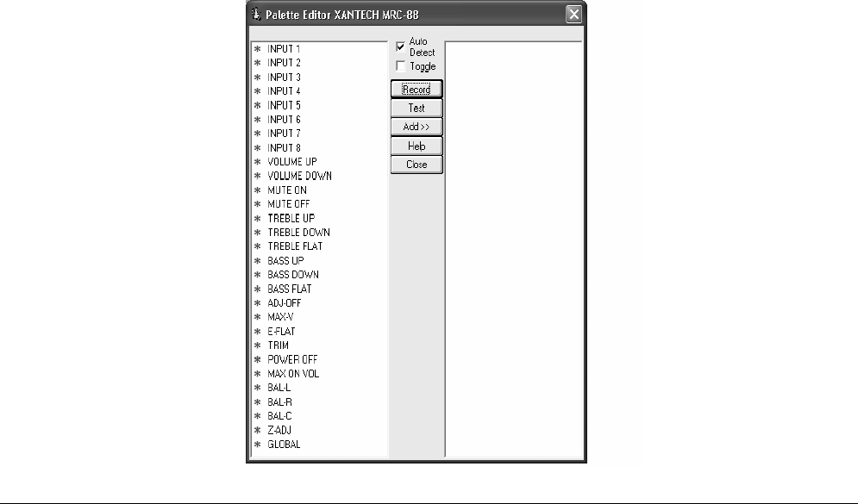This screenshot has height=504, width=858.
Task: Select the INPUT 8 command
Action: click(284, 147)
